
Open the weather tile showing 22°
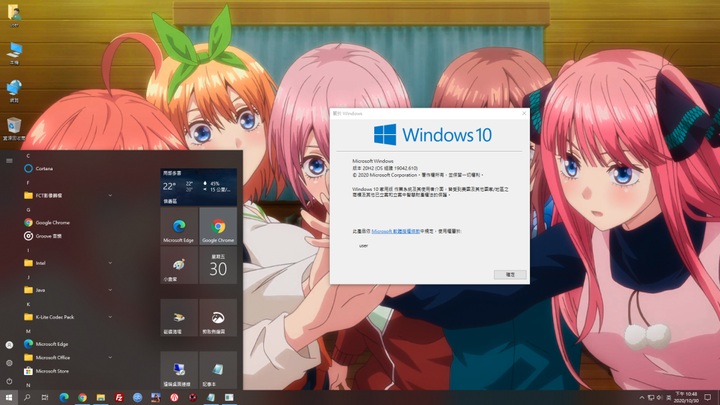point(199,187)
